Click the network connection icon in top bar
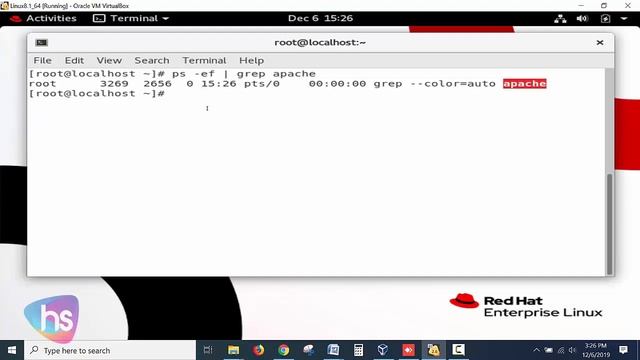 click(x=560, y=18)
